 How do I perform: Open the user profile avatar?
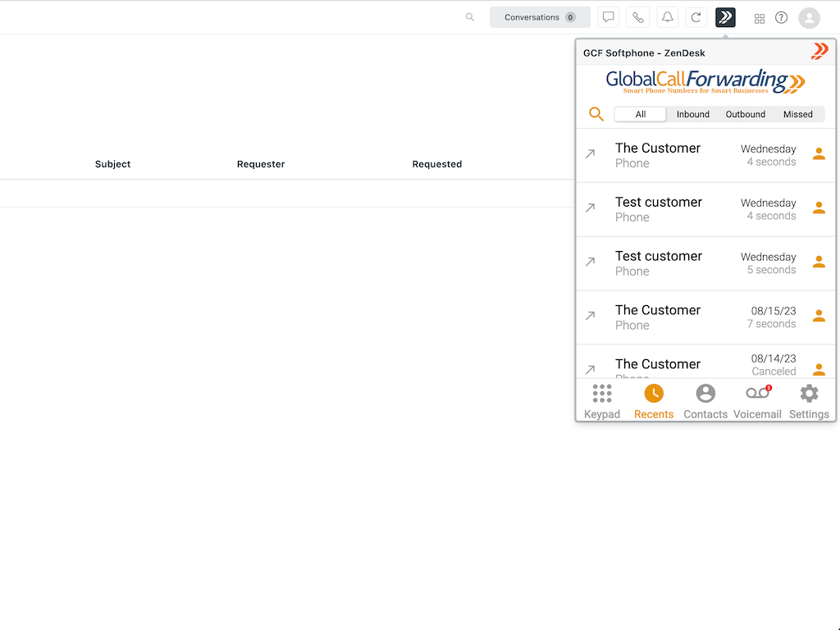click(809, 17)
